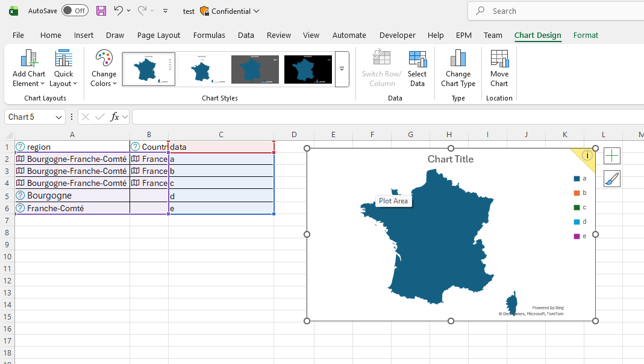Screen dimensions: 644x364
Task: Open Chart Styles paintbrush button
Action: (x=611, y=179)
